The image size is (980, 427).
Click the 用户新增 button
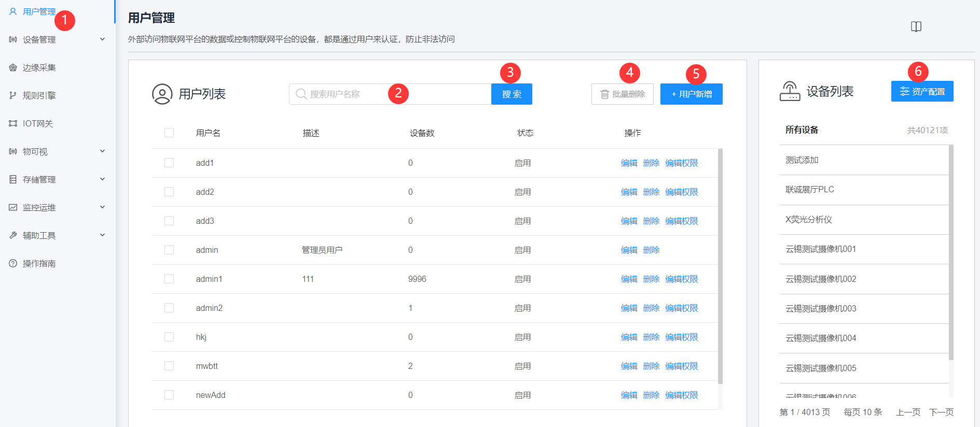click(692, 94)
